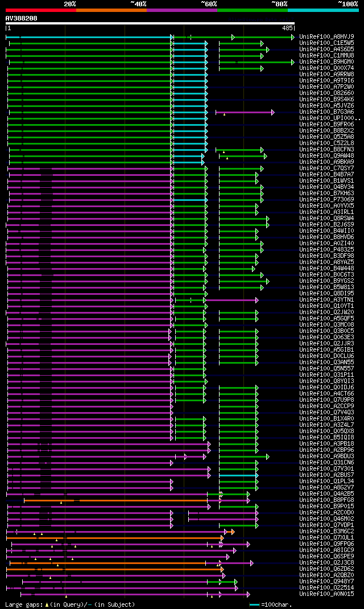Click hit UniRef100_Q5Z5A8

(326, 137)
